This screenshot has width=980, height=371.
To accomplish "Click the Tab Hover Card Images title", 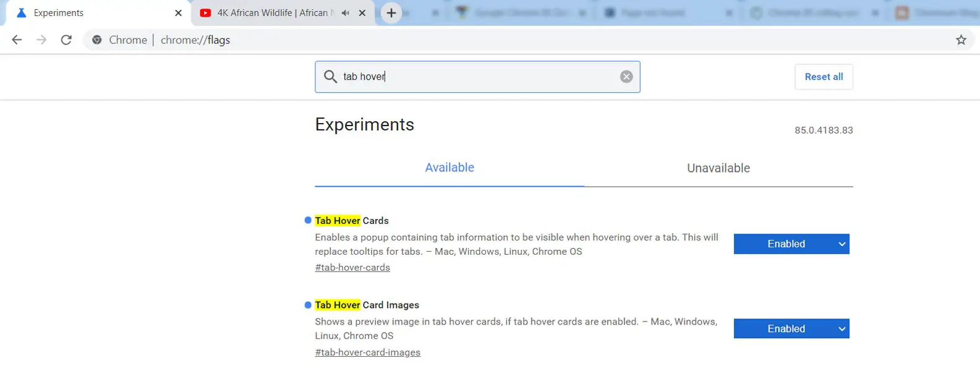I will tap(367, 305).
